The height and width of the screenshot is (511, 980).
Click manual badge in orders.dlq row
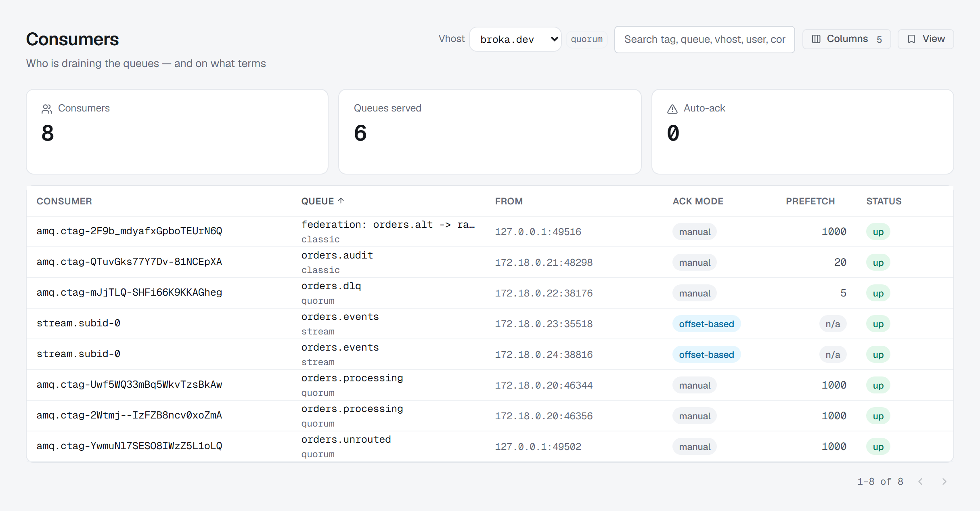pyautogui.click(x=695, y=293)
